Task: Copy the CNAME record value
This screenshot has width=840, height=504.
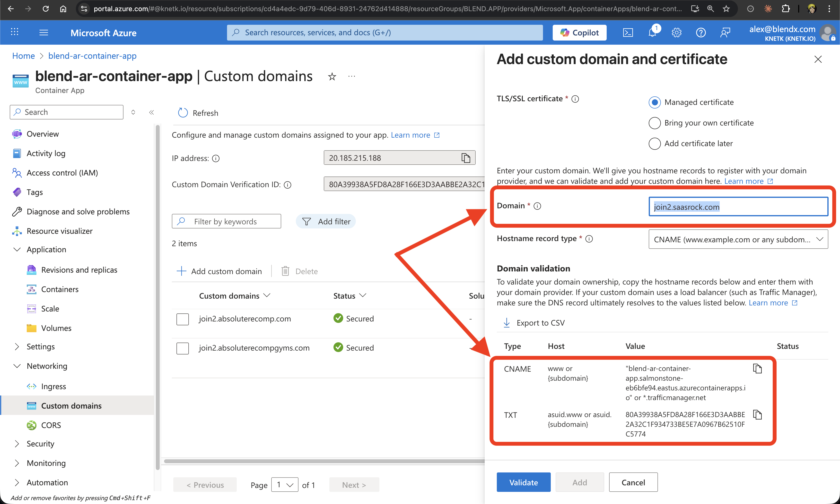Action: 757,369
